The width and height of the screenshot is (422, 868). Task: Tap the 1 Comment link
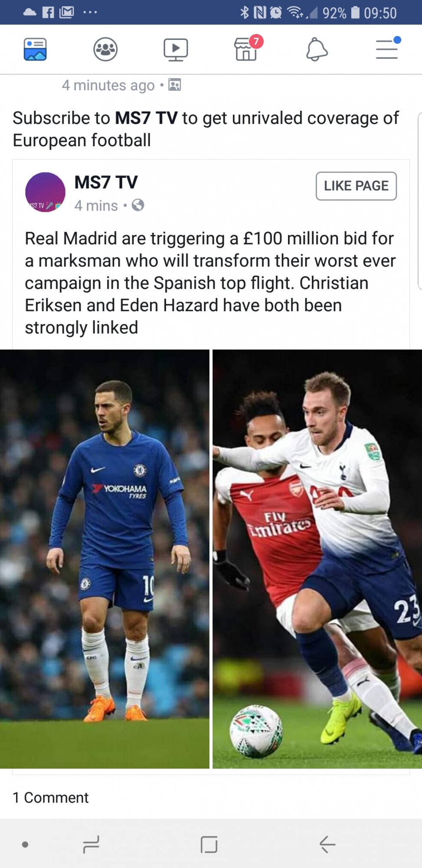51,797
